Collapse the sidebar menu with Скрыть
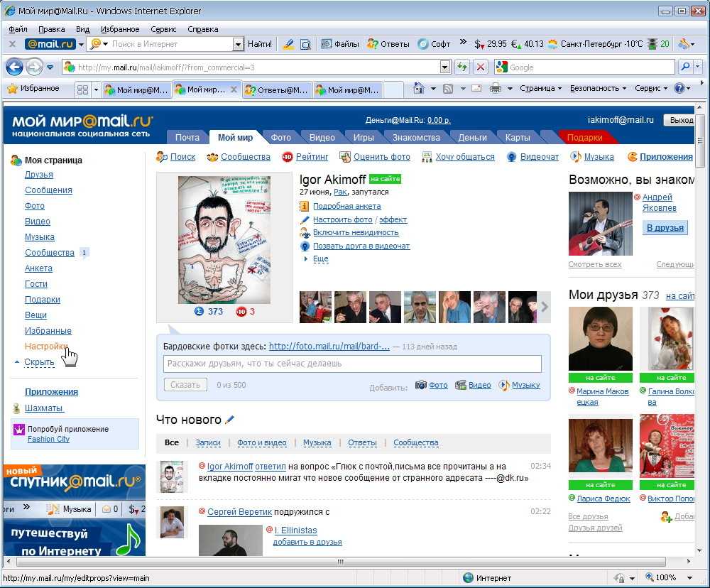This screenshot has width=710, height=588. tap(39, 362)
